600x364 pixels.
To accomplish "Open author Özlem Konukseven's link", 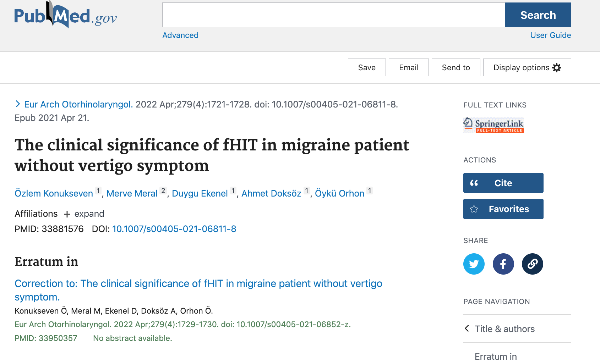I will tap(54, 194).
